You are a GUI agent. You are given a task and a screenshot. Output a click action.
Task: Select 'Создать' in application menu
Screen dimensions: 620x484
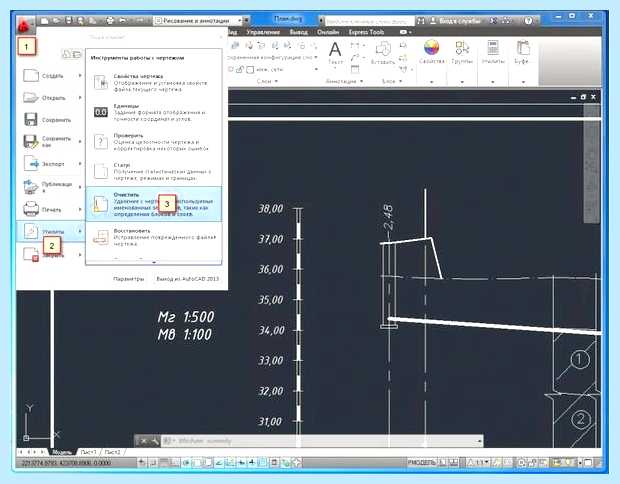(50, 76)
